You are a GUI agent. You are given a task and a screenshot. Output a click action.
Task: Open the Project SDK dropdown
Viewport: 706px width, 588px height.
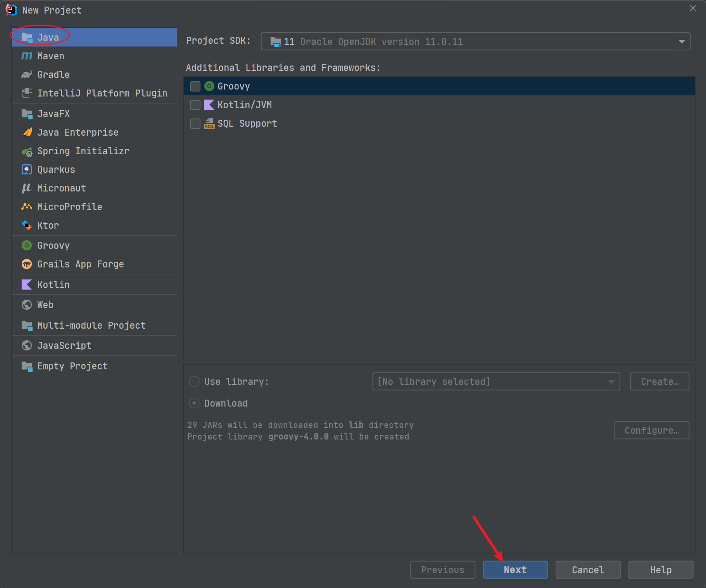coord(475,41)
